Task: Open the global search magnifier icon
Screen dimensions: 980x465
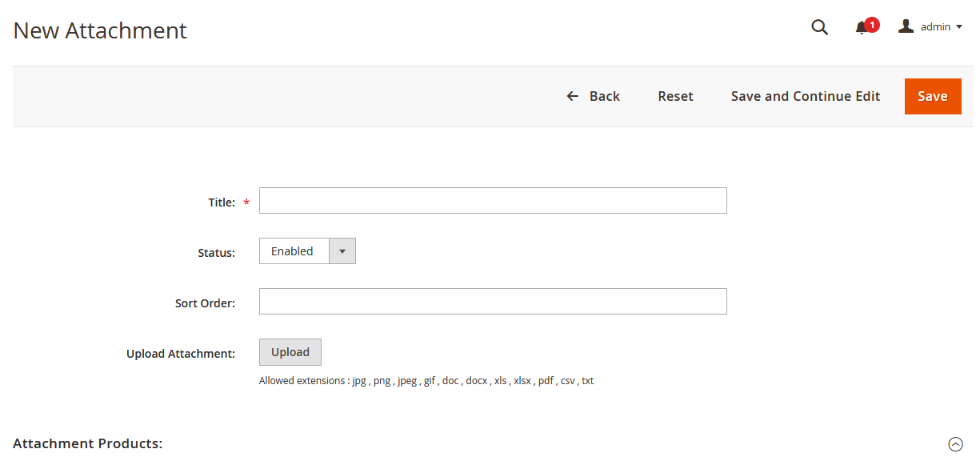Action: [819, 26]
